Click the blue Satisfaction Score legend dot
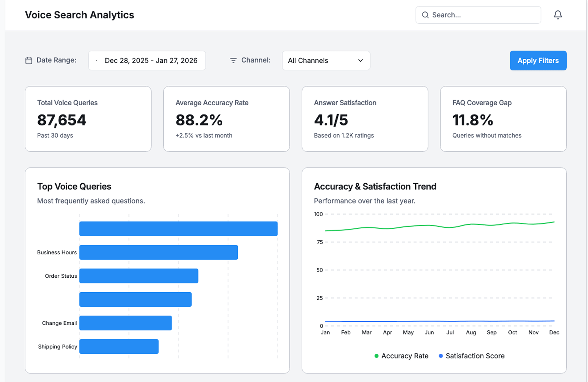 click(x=441, y=356)
